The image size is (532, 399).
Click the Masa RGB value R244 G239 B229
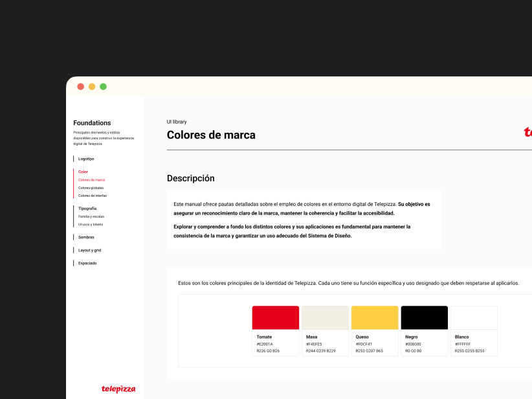pyautogui.click(x=320, y=351)
